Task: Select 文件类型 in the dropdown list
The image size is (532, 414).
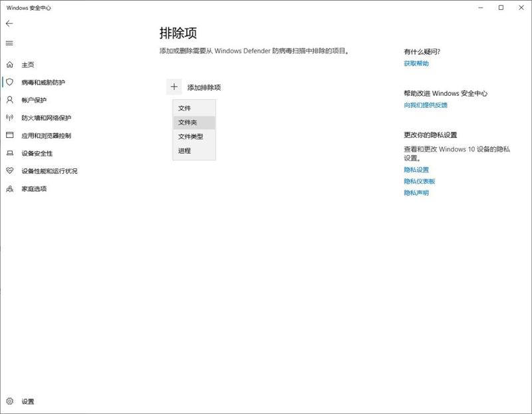Action: point(190,136)
